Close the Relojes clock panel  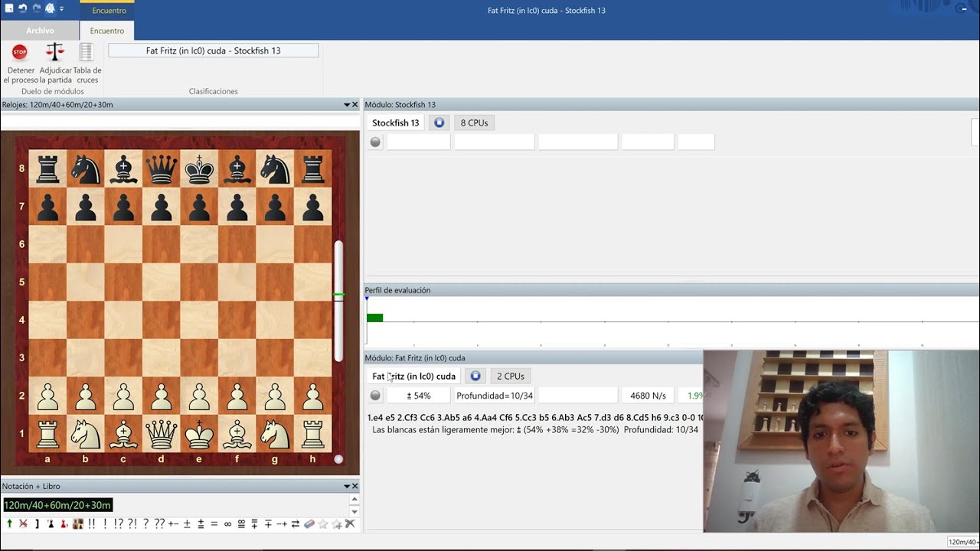coord(354,105)
